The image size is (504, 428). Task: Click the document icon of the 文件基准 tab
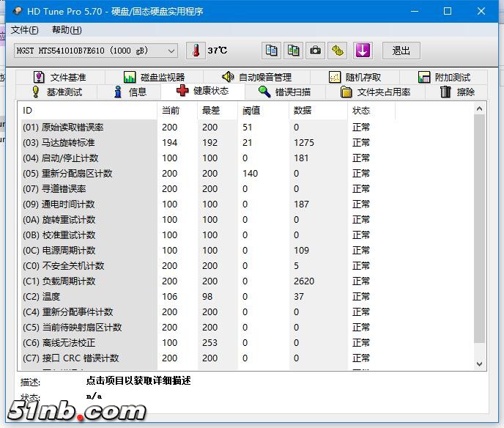[39, 77]
